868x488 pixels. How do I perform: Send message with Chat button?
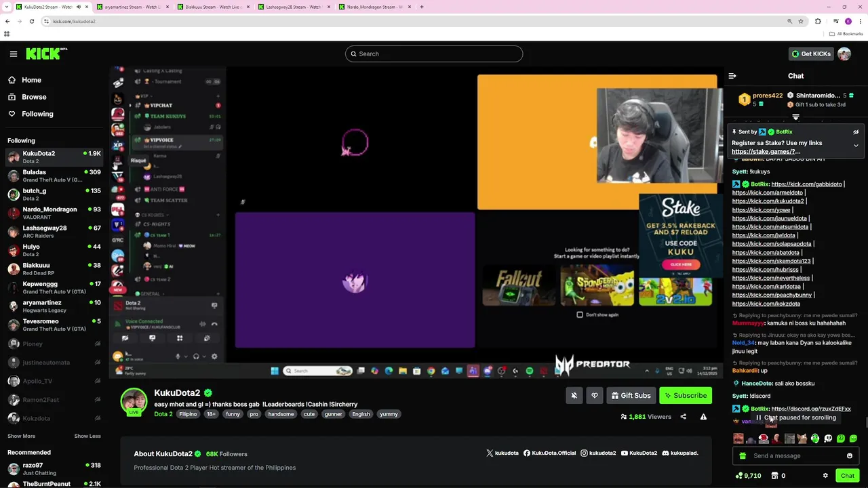tap(848, 476)
